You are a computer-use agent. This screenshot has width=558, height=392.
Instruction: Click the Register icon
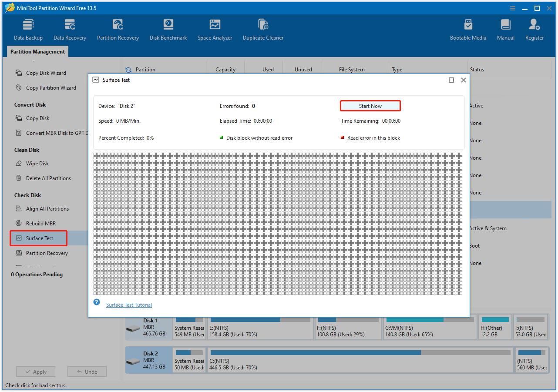pos(534,29)
